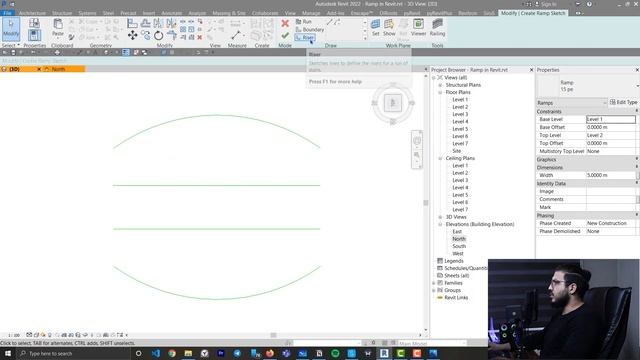Collapse the Phasing section
The image size is (640, 360).
(636, 215)
